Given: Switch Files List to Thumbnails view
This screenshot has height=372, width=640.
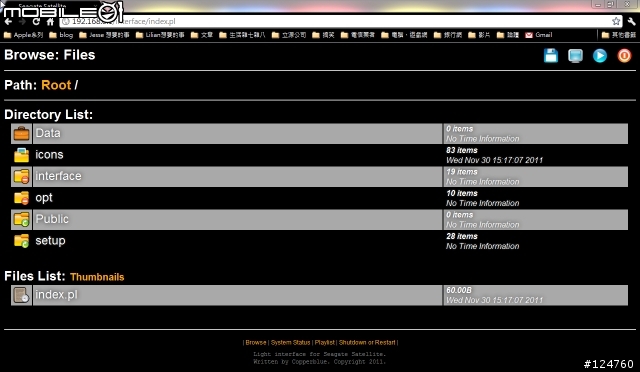Looking at the screenshot, I should coord(97,277).
